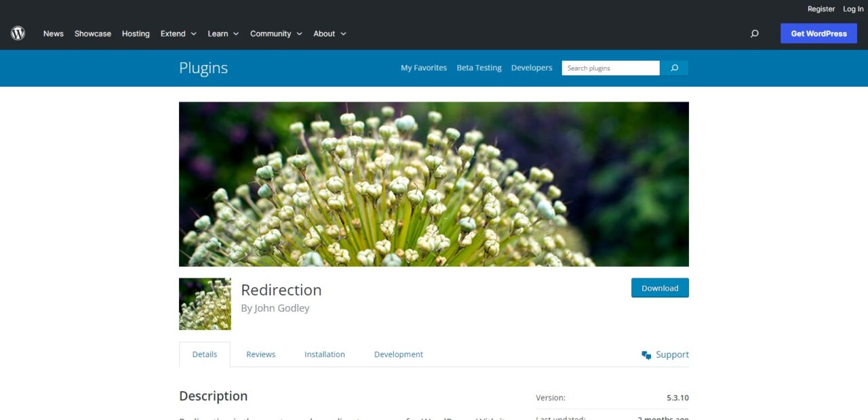The height and width of the screenshot is (420, 868).
Task: Expand the Learn dropdown menu
Action: [223, 33]
